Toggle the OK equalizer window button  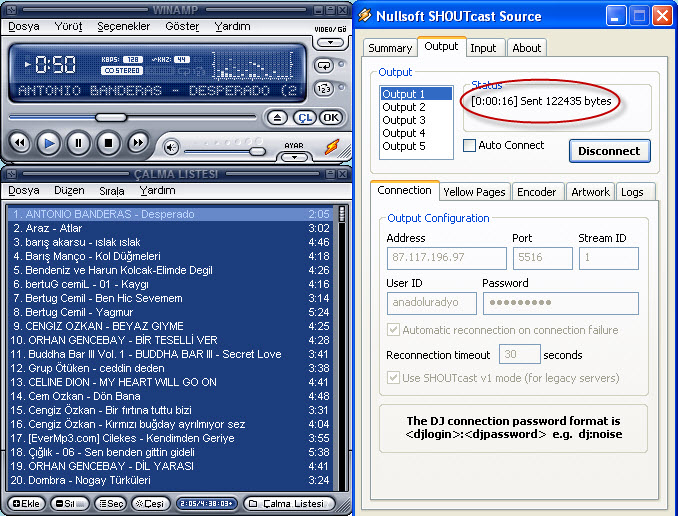[331, 118]
